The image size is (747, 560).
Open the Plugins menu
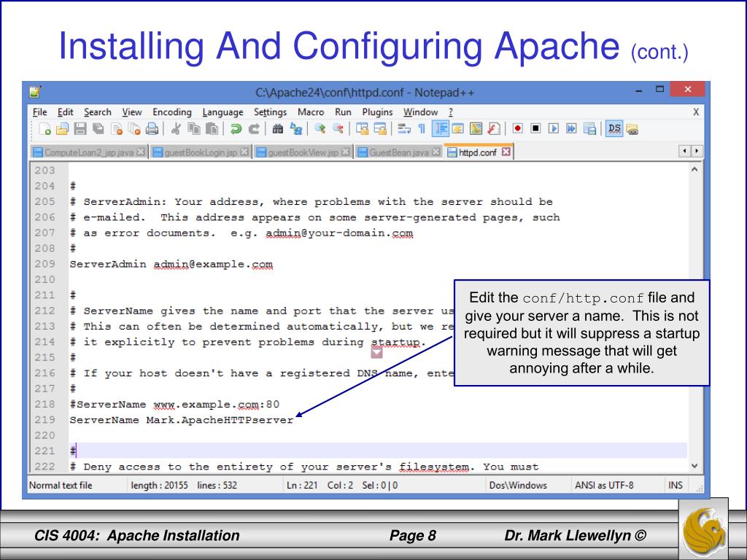[x=377, y=112]
